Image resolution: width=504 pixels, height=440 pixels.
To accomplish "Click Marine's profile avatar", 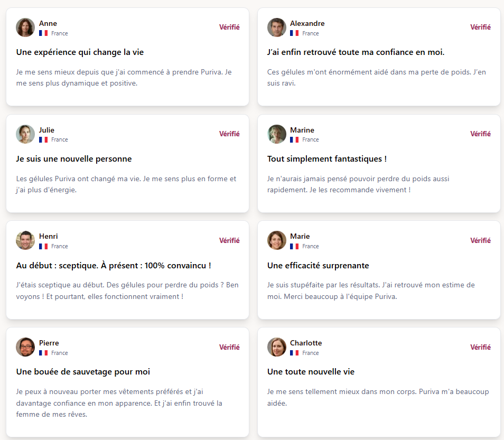I will 276,134.
